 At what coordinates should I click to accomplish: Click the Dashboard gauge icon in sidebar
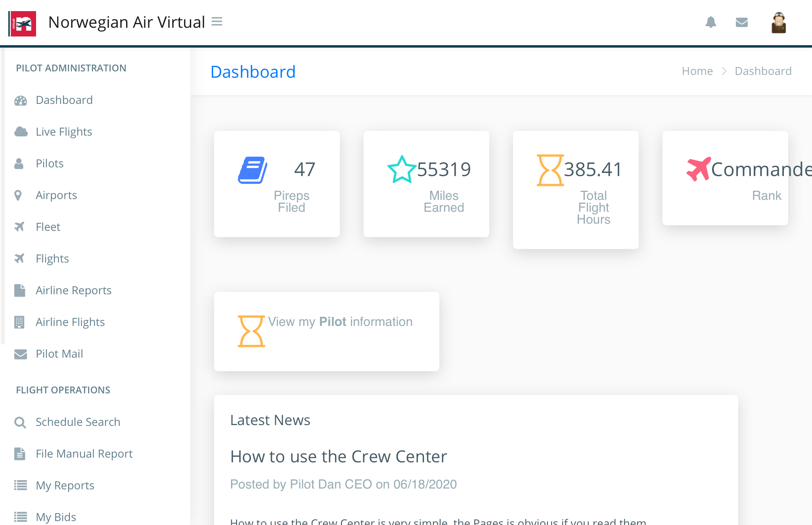(x=21, y=100)
